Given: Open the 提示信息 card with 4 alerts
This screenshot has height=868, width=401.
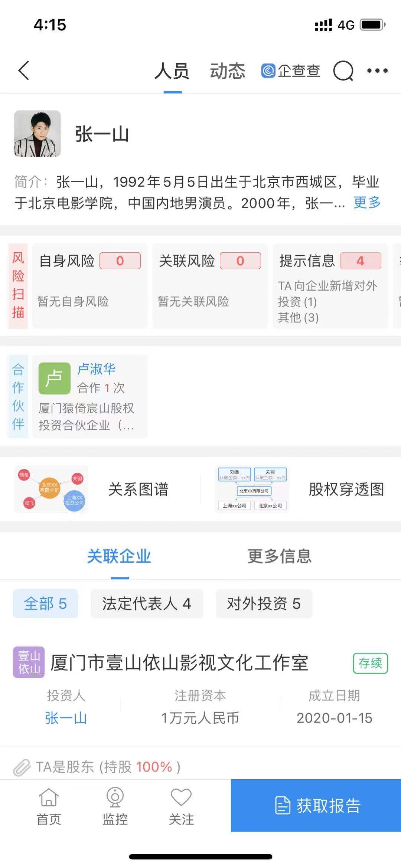Looking at the screenshot, I should (330, 286).
